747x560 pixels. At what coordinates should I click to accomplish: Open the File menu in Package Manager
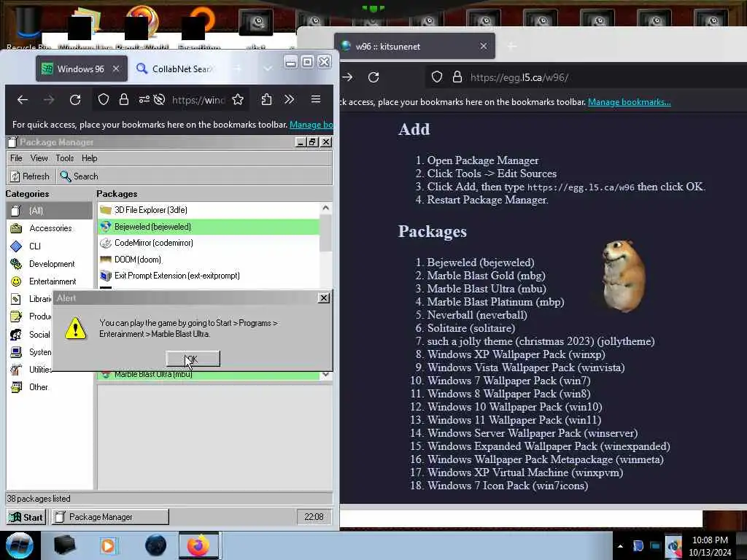click(16, 158)
